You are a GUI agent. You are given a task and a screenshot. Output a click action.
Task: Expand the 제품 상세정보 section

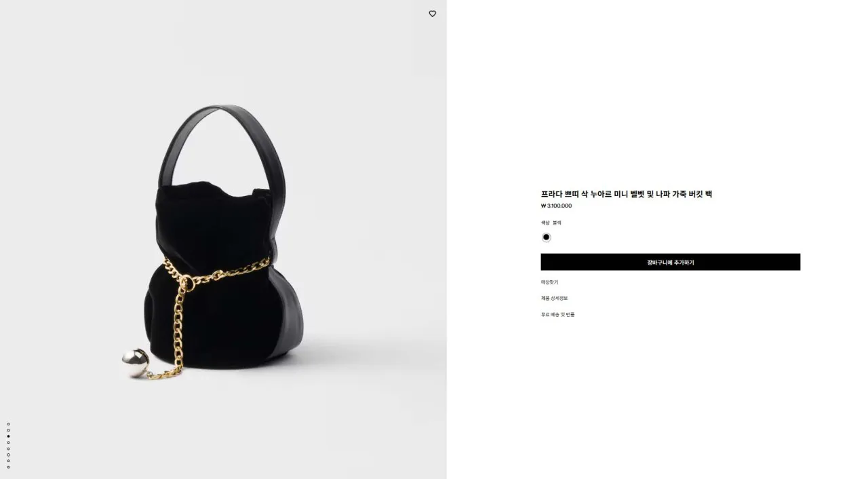pos(554,299)
